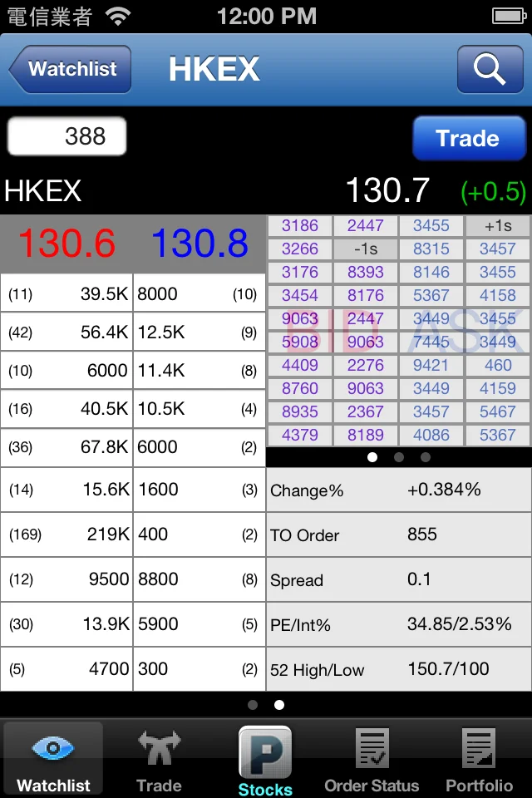The image size is (532, 798).
Task: Tap the right bottom page indicator dot
Action: pos(279,705)
